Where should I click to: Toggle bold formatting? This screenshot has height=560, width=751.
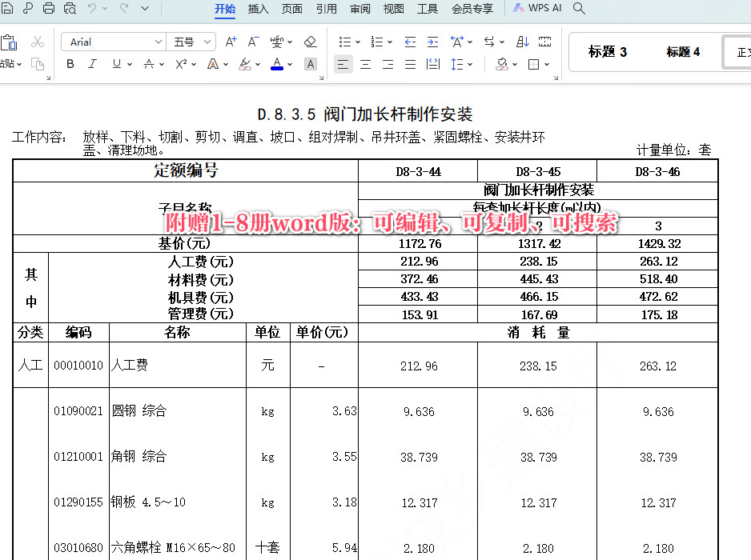coord(70,64)
